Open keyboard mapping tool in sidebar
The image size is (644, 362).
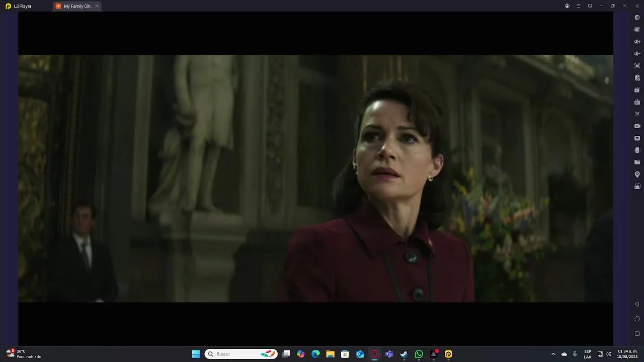pos(637,30)
